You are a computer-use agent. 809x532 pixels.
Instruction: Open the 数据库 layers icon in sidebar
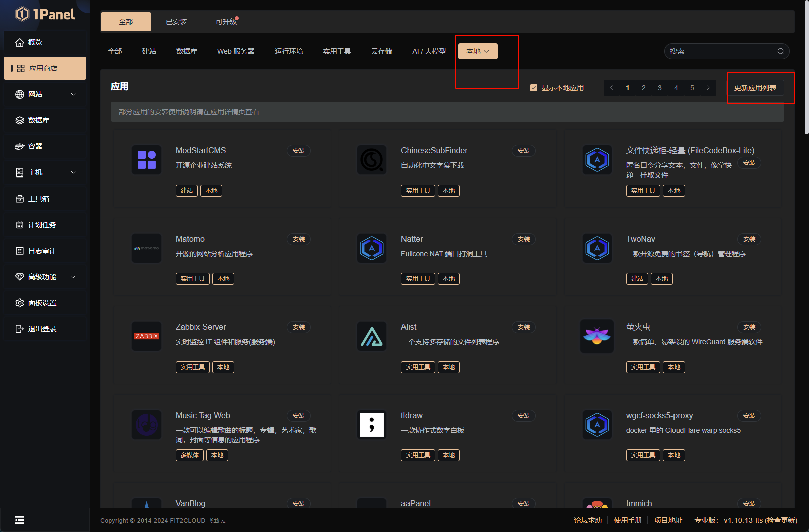click(x=20, y=120)
